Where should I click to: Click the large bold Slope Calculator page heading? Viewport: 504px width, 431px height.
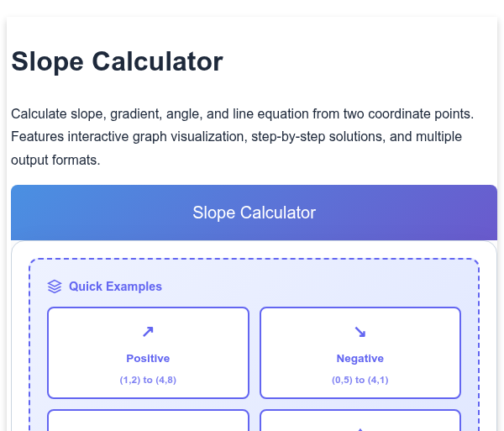pos(117,61)
